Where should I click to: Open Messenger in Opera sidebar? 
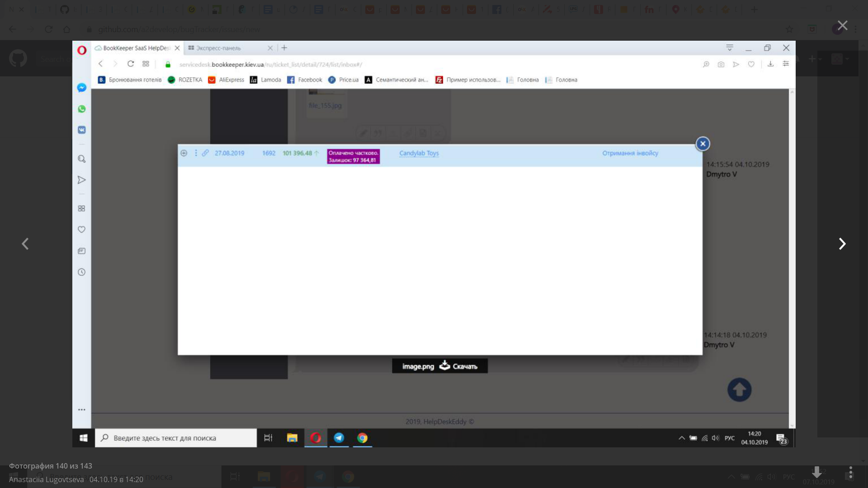point(81,88)
